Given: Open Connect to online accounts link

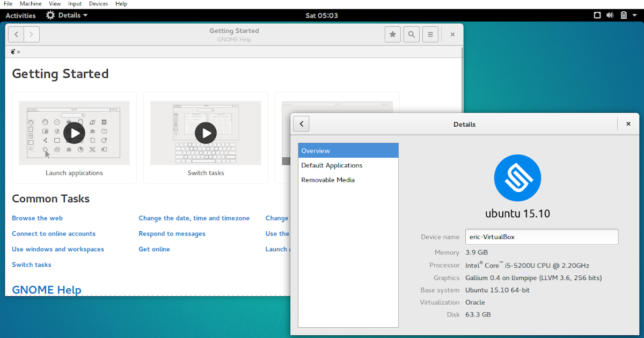Looking at the screenshot, I should pyautogui.click(x=54, y=233).
